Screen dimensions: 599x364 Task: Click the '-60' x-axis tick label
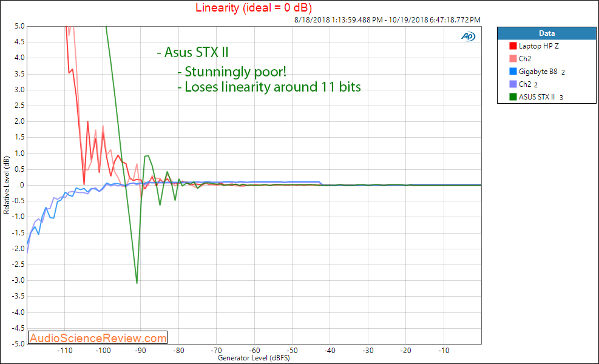254,350
